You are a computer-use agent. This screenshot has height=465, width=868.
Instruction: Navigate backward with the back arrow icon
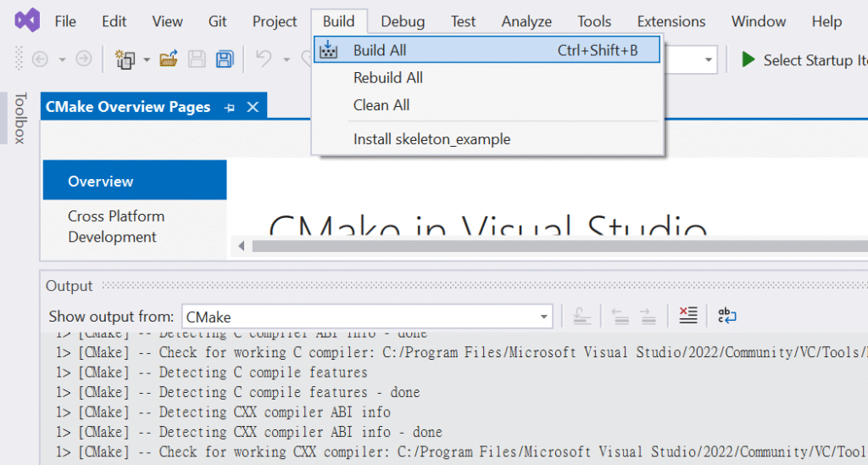(x=40, y=59)
